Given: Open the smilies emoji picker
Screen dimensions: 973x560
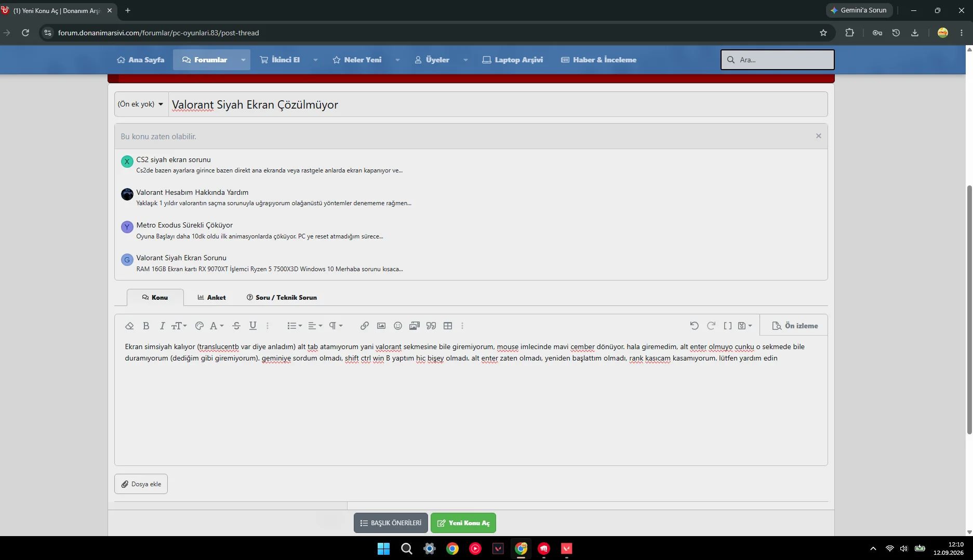Looking at the screenshot, I should (398, 326).
